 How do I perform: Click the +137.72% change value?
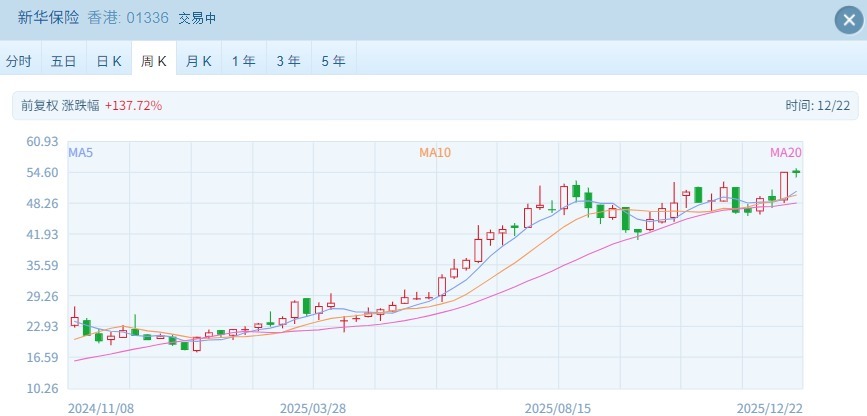point(133,105)
